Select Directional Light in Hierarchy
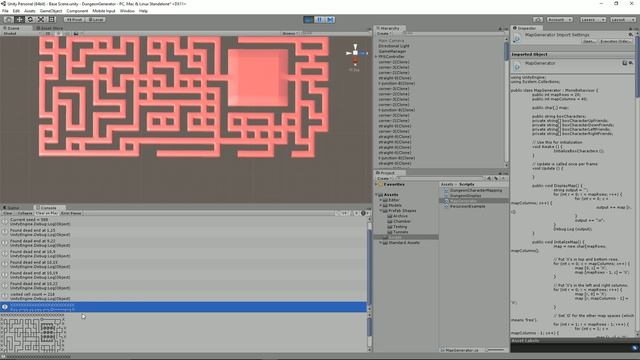The image size is (640, 360). pos(393,46)
